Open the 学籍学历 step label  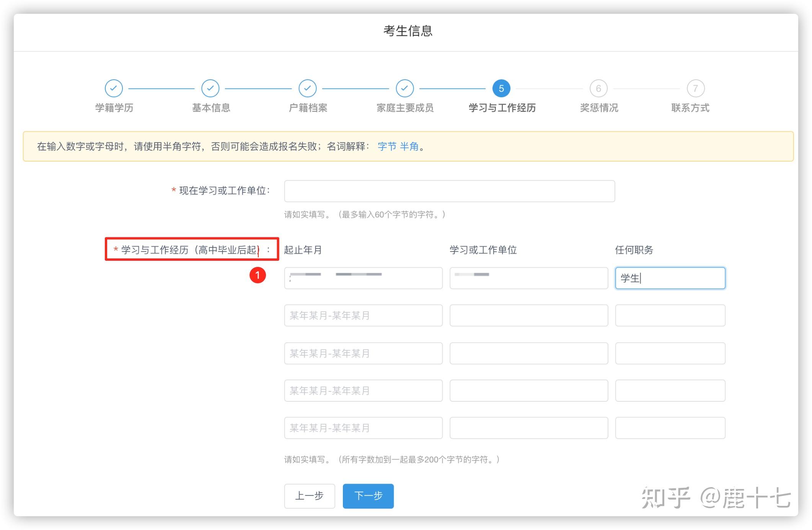click(x=114, y=108)
